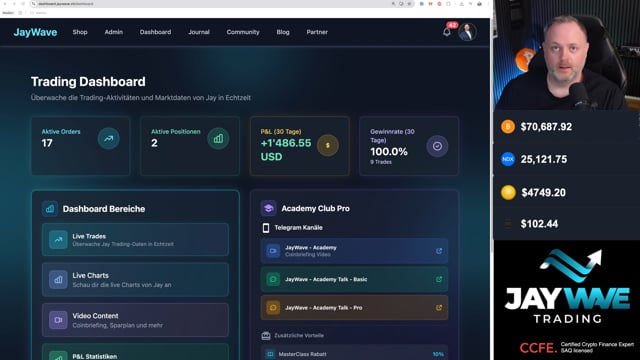Open the Video Content section

click(135, 320)
